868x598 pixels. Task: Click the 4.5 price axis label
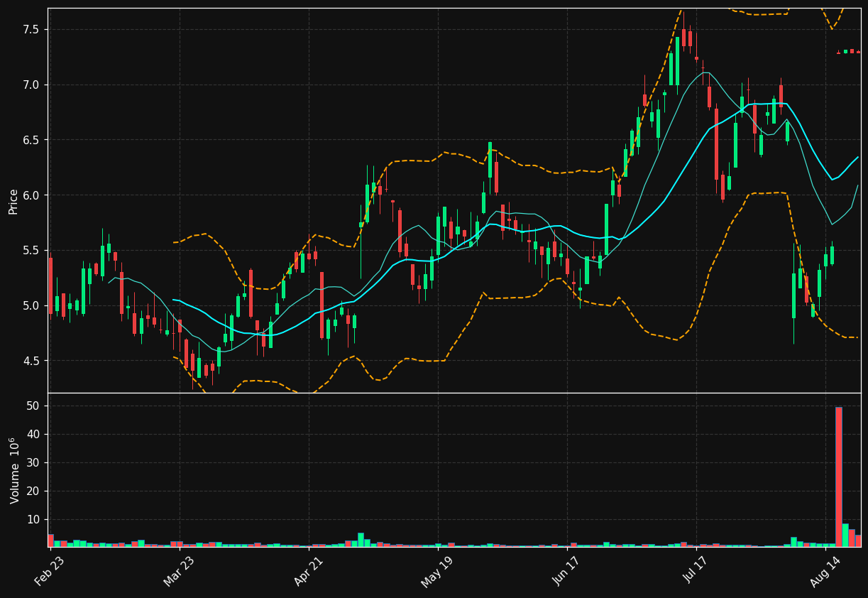pos(31,361)
